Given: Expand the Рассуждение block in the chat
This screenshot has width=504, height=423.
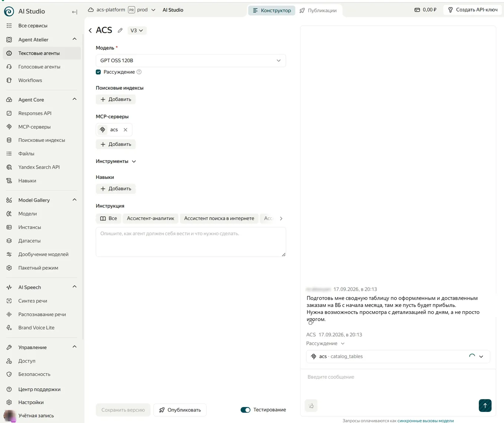Looking at the screenshot, I should (x=325, y=343).
